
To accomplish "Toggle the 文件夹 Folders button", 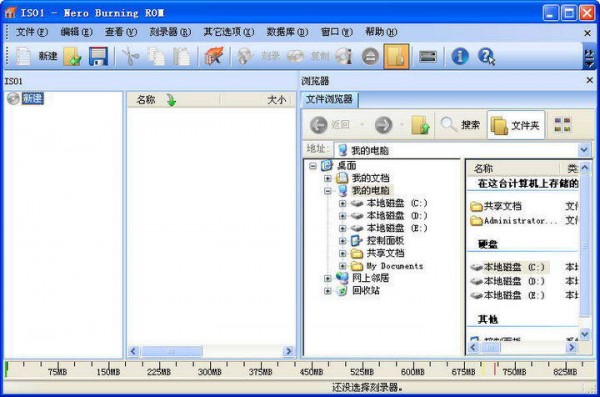I will point(515,125).
